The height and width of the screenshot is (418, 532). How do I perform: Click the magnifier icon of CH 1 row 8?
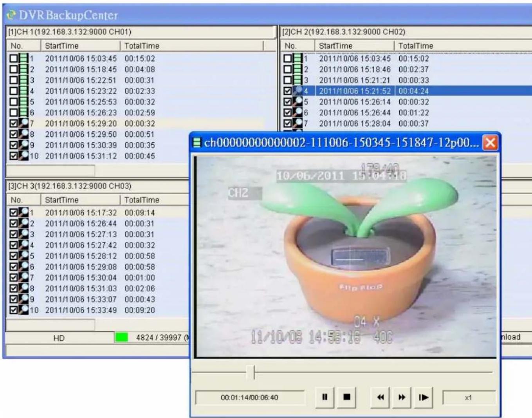pos(23,134)
